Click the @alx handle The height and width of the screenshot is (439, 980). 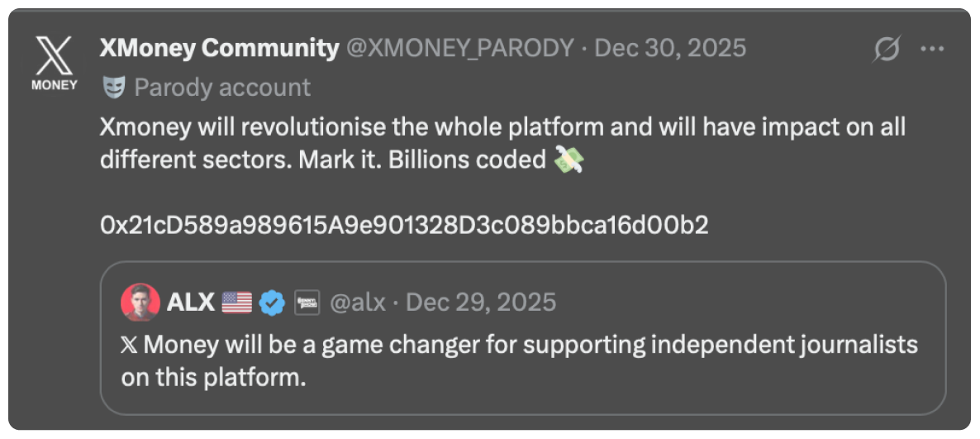(358, 303)
